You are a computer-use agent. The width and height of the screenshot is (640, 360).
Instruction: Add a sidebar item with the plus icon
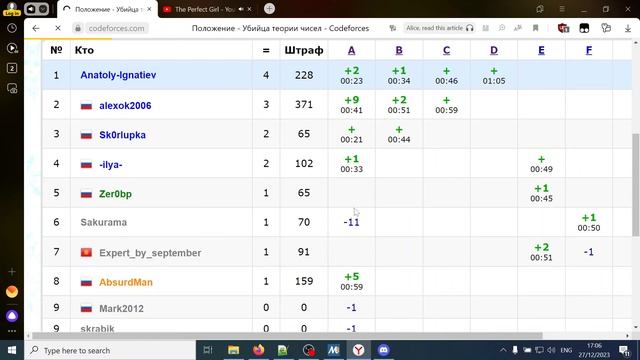click(x=12, y=272)
